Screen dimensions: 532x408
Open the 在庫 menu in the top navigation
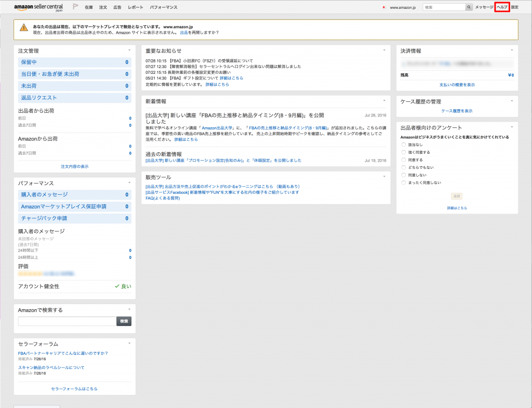coord(89,7)
